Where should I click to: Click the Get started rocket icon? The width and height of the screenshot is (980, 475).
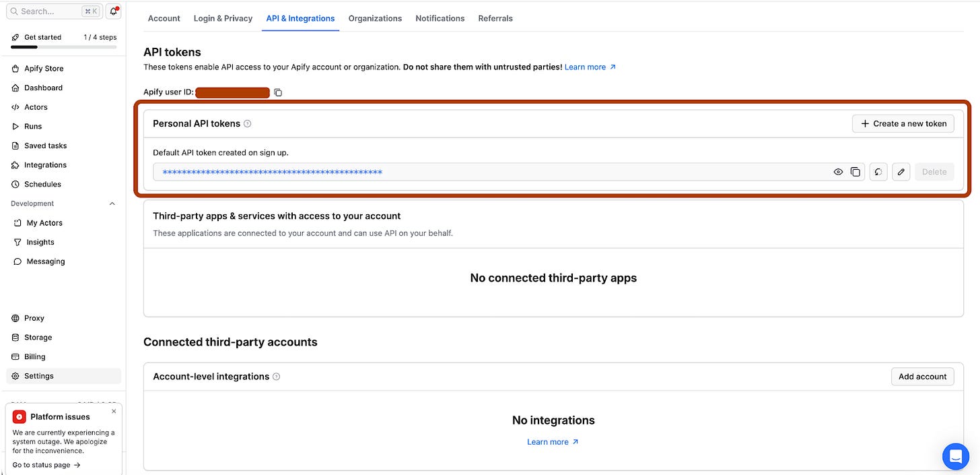(x=15, y=38)
